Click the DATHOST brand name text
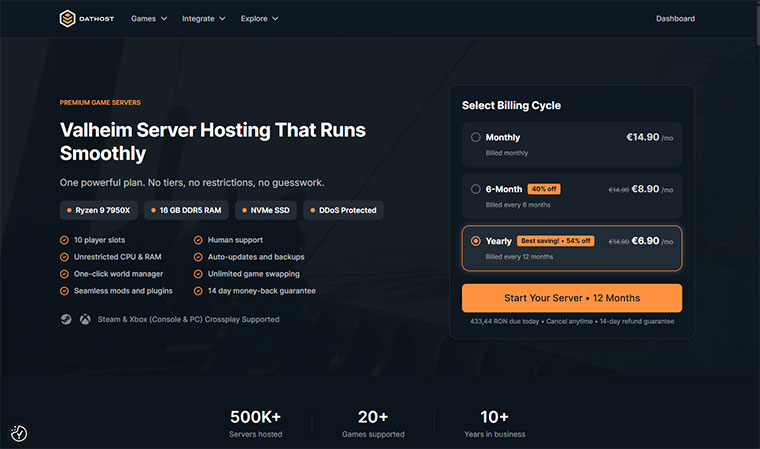Viewport: 760px width, 449px height. [96, 19]
